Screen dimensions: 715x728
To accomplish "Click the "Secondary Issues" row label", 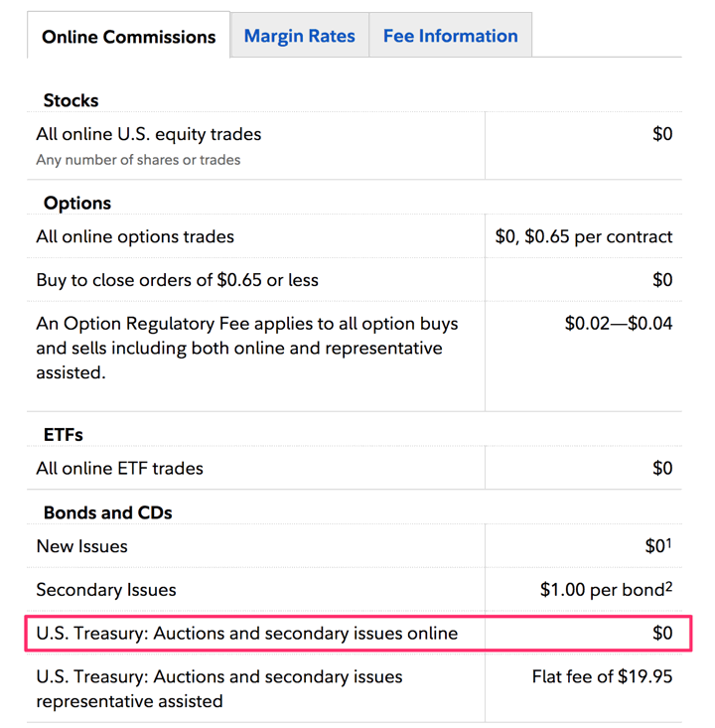I will [x=105, y=590].
